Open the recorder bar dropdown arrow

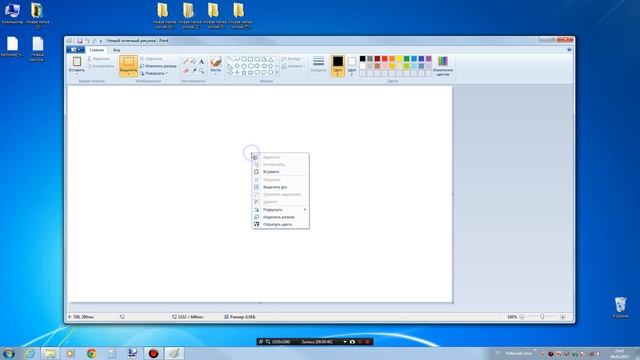point(345,342)
